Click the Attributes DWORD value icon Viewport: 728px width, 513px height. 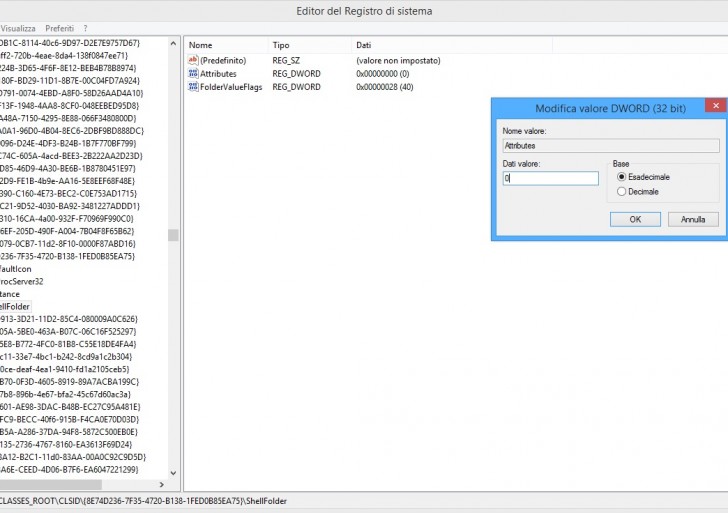pyautogui.click(x=193, y=74)
